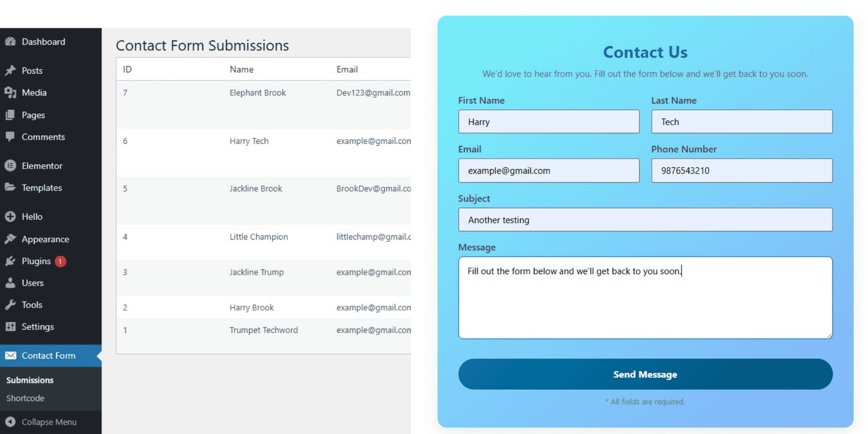
Task: Open the Settings menu item
Action: point(37,327)
